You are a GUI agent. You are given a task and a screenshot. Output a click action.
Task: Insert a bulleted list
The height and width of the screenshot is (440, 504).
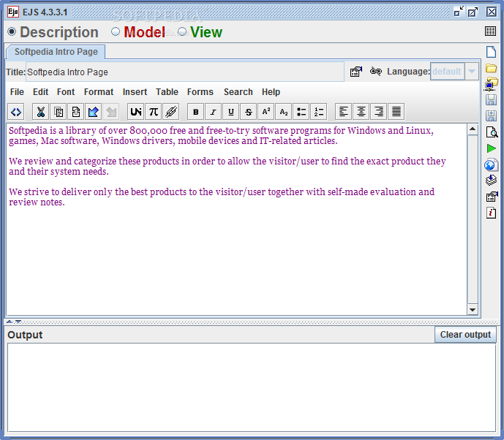coord(301,112)
